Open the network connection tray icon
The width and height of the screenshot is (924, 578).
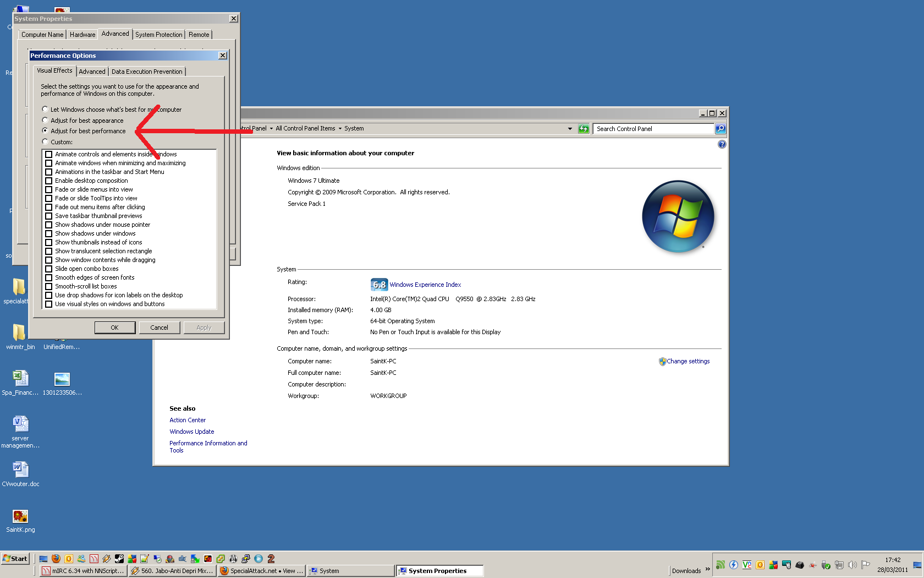coord(839,565)
